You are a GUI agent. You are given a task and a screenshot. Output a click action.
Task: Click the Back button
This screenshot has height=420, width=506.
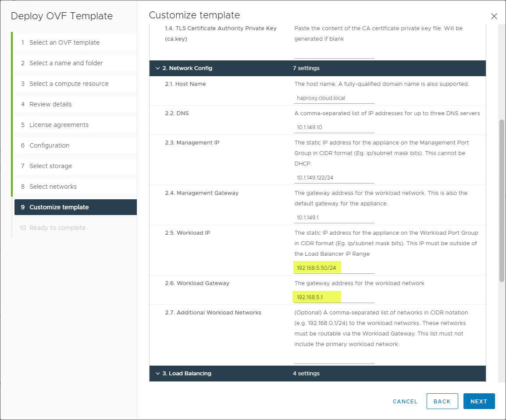point(442,401)
